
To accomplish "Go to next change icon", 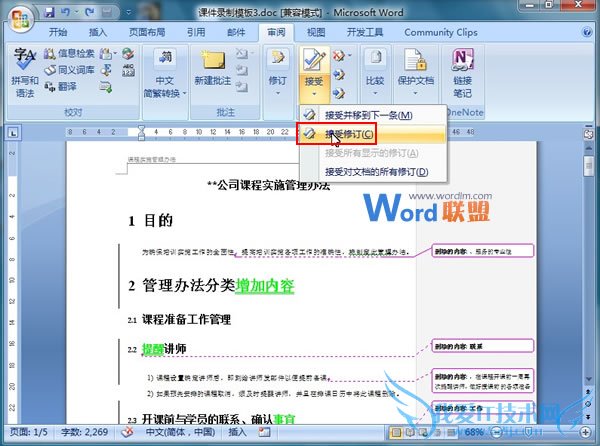I will click(339, 93).
